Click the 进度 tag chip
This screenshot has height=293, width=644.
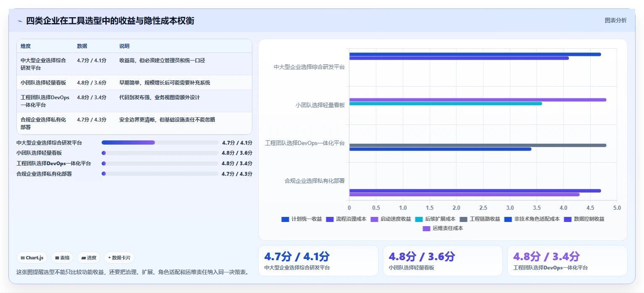[89, 258]
